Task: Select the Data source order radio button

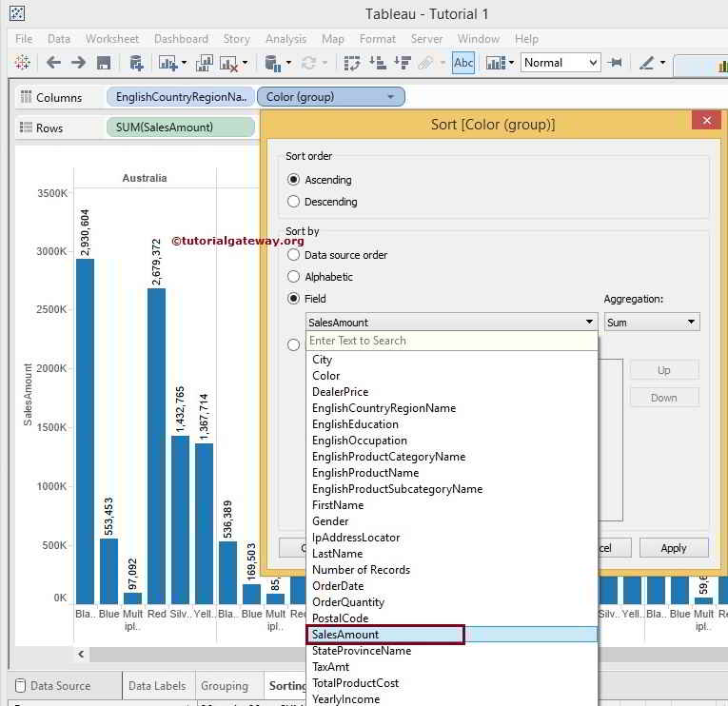Action: coord(294,255)
